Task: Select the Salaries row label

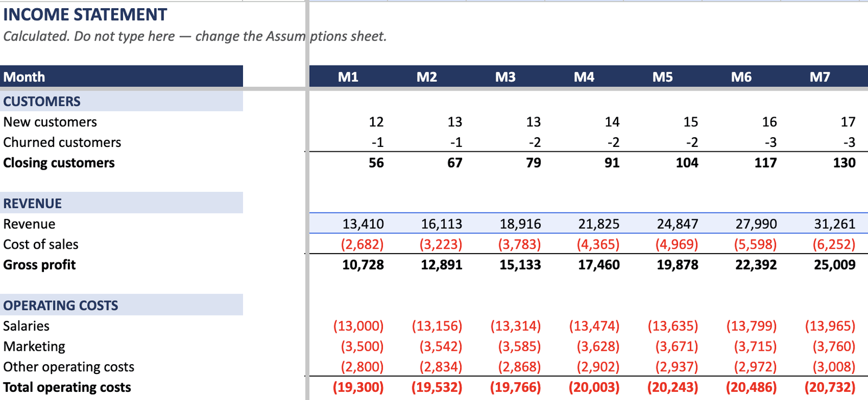Action: point(26,326)
